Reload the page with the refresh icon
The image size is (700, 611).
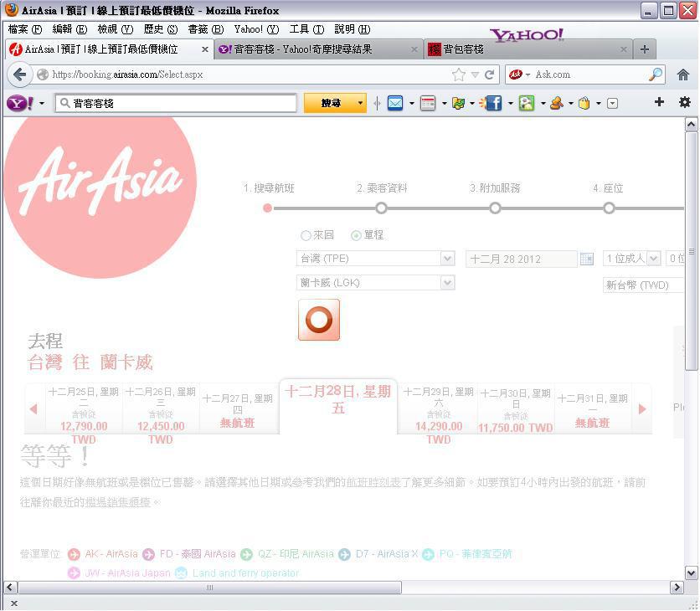(x=489, y=74)
